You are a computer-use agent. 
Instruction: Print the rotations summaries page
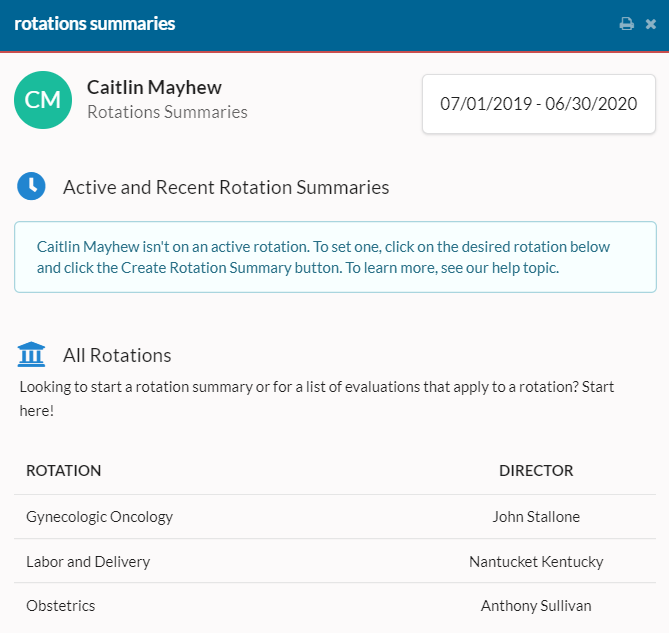626,23
